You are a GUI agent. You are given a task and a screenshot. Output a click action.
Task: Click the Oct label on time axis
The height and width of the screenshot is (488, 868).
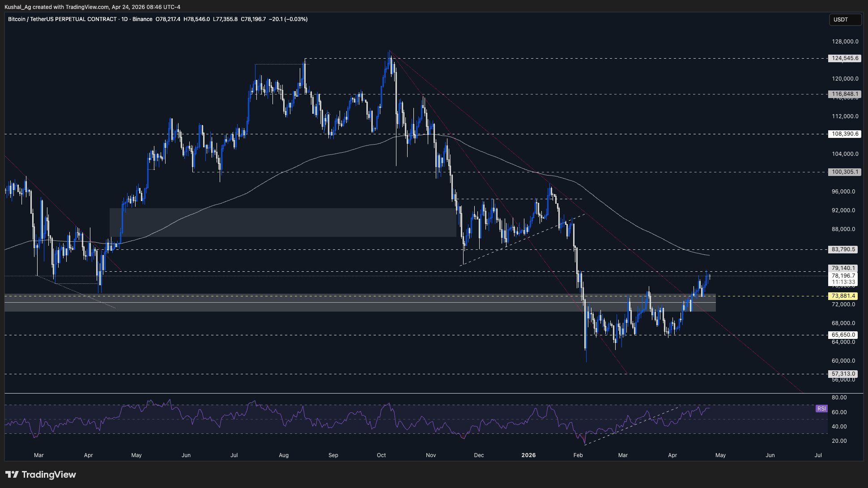coord(381,455)
